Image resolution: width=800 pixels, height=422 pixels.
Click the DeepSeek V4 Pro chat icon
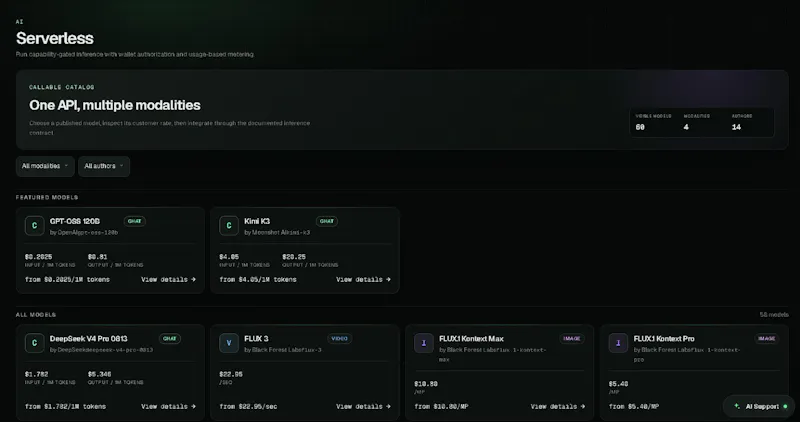pos(35,343)
